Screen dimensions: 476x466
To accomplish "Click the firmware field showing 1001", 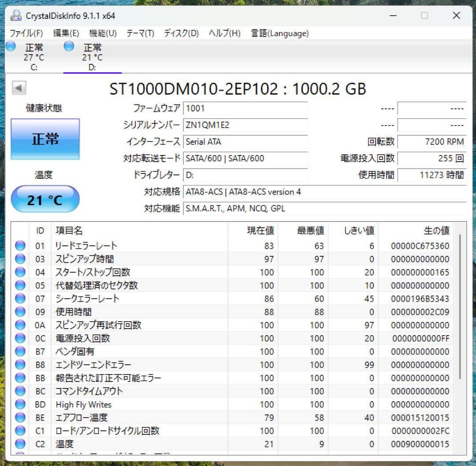I will (x=245, y=108).
